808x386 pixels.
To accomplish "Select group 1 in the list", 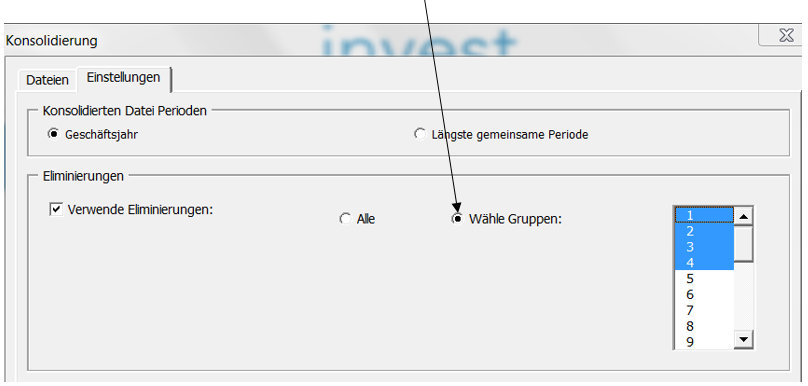I will tap(704, 215).
